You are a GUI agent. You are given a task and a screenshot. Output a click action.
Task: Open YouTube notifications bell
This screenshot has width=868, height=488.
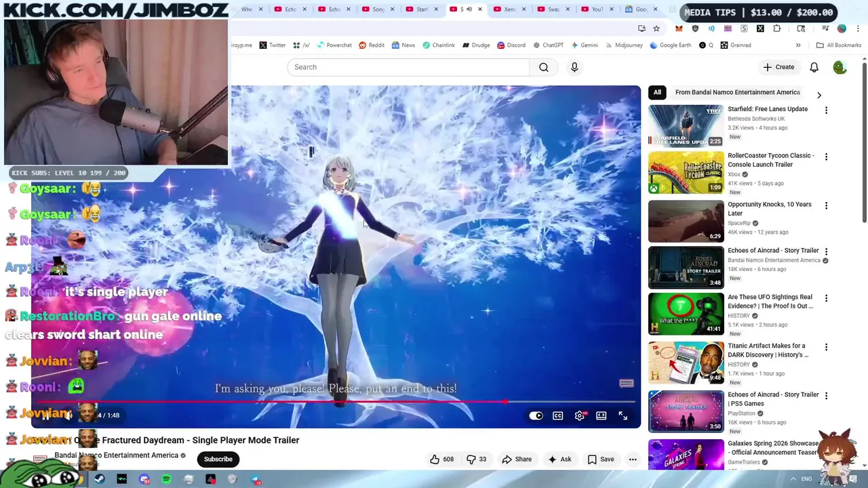814,67
